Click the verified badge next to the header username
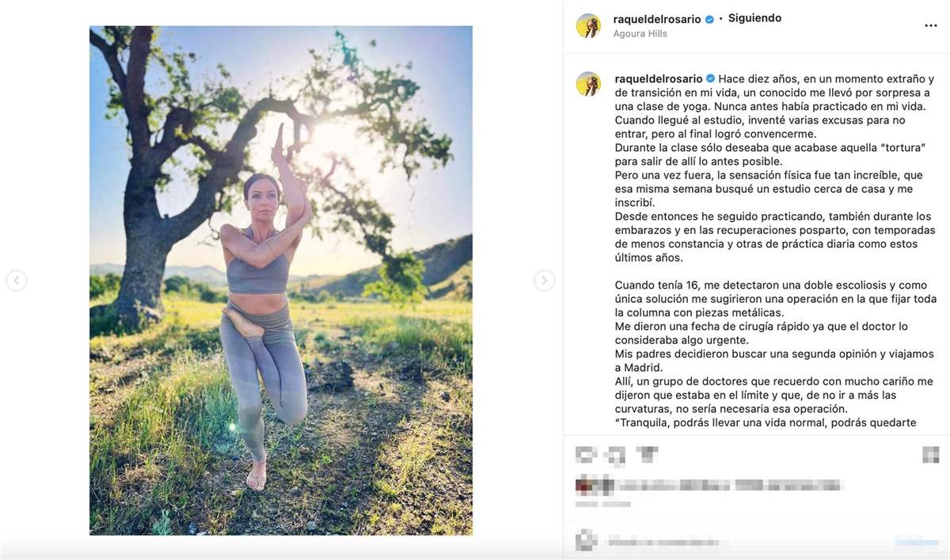The height and width of the screenshot is (560, 950). tap(710, 19)
